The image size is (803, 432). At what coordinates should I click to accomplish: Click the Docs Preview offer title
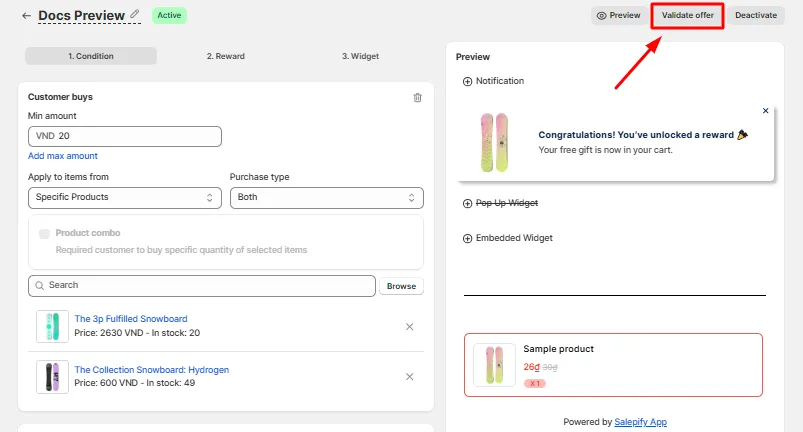point(81,16)
